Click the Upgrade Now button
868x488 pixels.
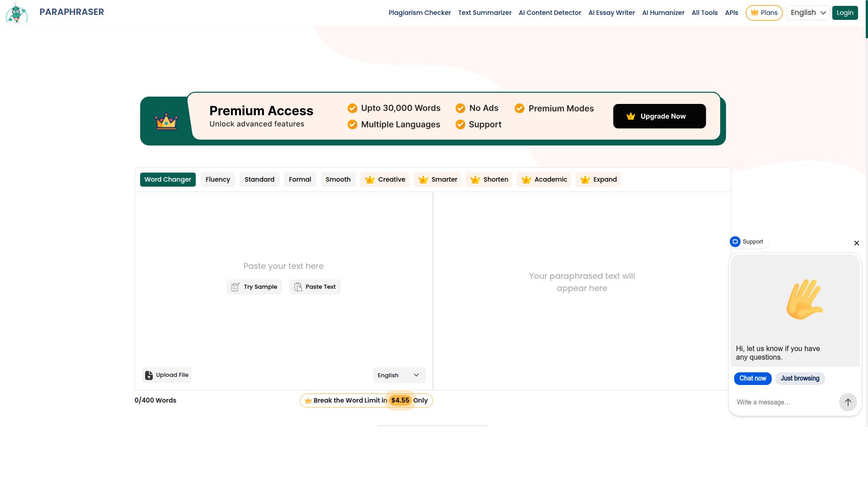(659, 116)
